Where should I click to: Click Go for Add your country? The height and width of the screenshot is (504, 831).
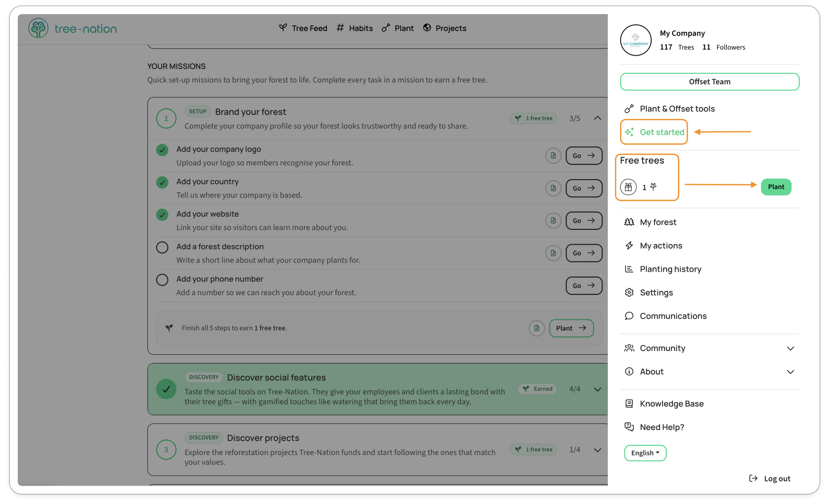(584, 188)
